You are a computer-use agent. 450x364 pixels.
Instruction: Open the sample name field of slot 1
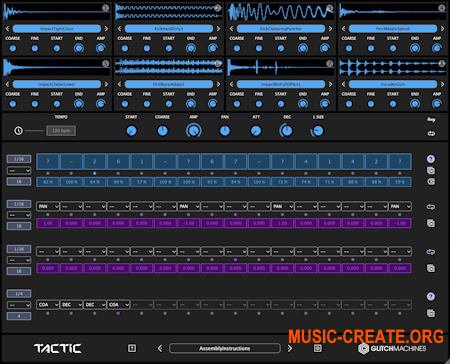point(57,29)
